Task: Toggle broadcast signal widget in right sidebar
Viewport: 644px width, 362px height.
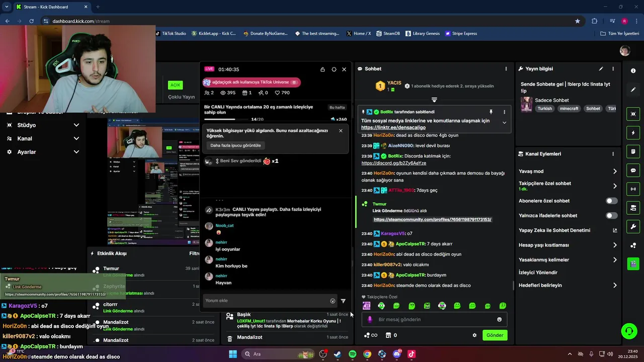Action: click(633, 189)
